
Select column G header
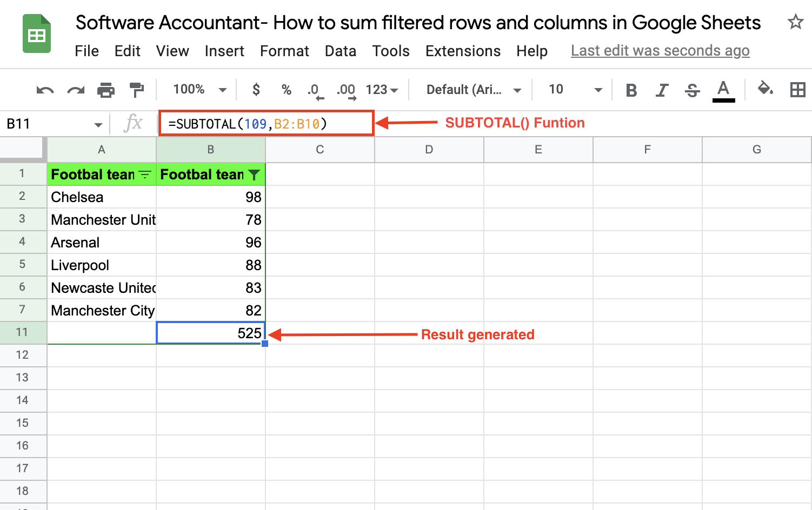(757, 150)
